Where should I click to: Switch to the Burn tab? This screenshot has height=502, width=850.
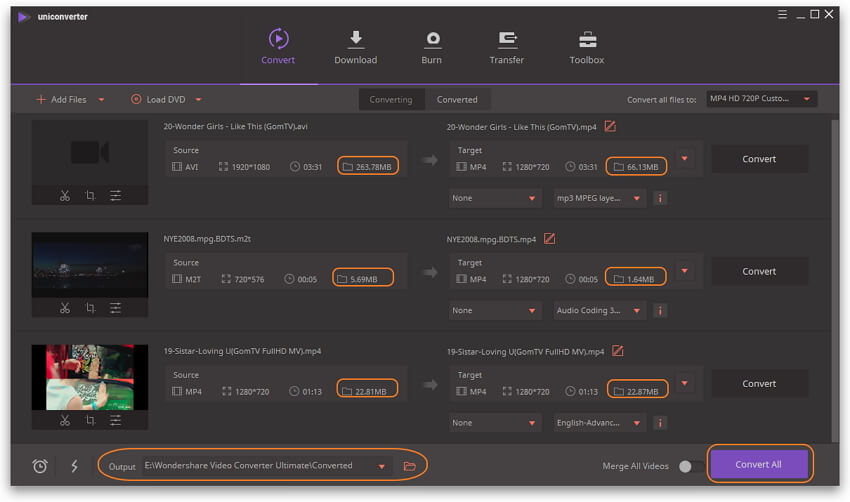coord(432,47)
